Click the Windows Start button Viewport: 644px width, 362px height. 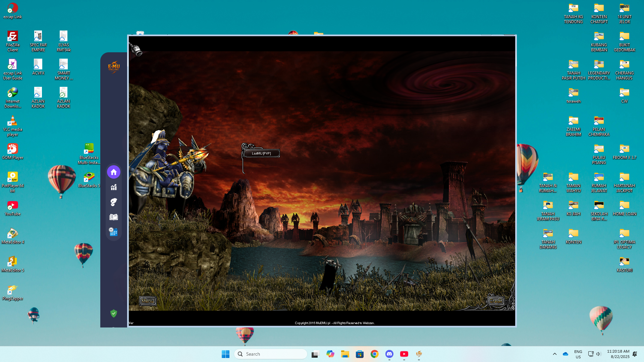click(225, 354)
